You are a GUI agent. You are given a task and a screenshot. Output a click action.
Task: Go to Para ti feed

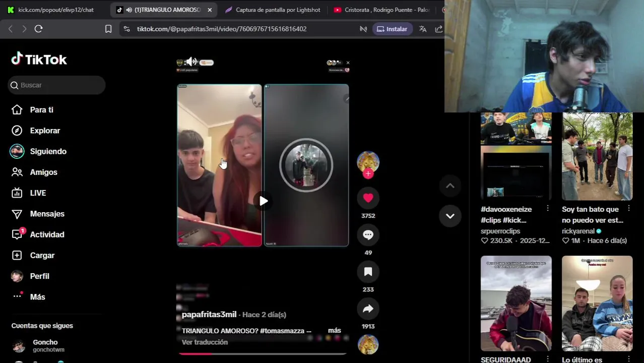[x=41, y=110]
